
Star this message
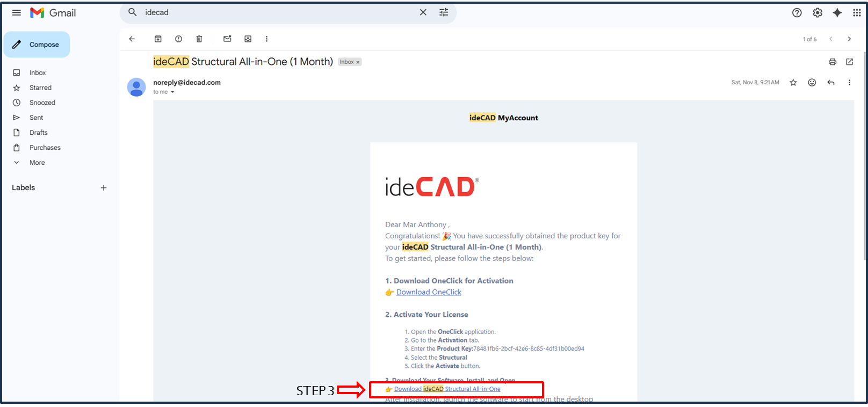click(x=793, y=82)
